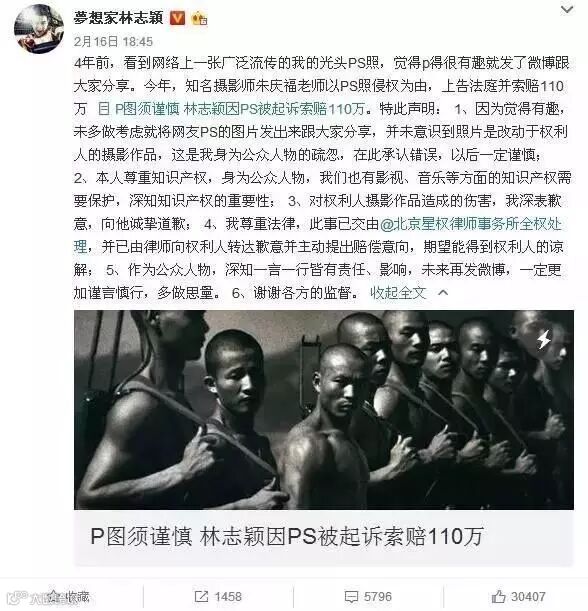The width and height of the screenshot is (588, 611).
Task: Click the up chevron beside 收起全文
Action: [443, 293]
